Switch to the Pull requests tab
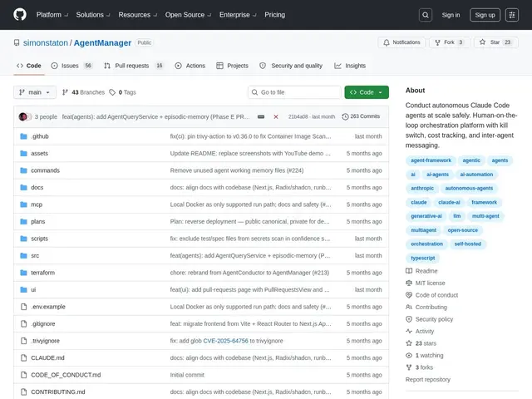The width and height of the screenshot is (532, 399). tap(134, 66)
